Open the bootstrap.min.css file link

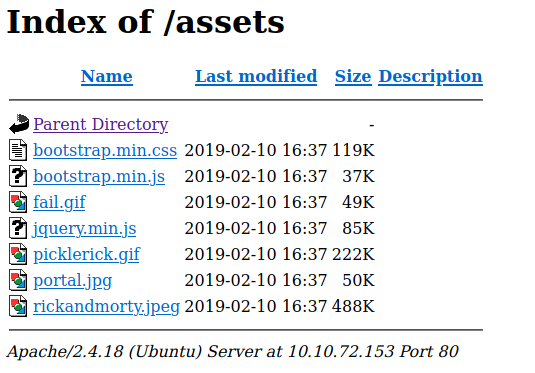point(105,150)
